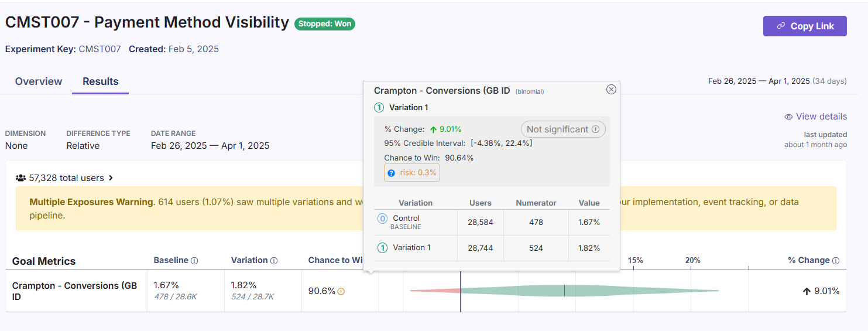Click the Not significant badge info icon
The width and height of the screenshot is (868, 331).
pyautogui.click(x=595, y=129)
